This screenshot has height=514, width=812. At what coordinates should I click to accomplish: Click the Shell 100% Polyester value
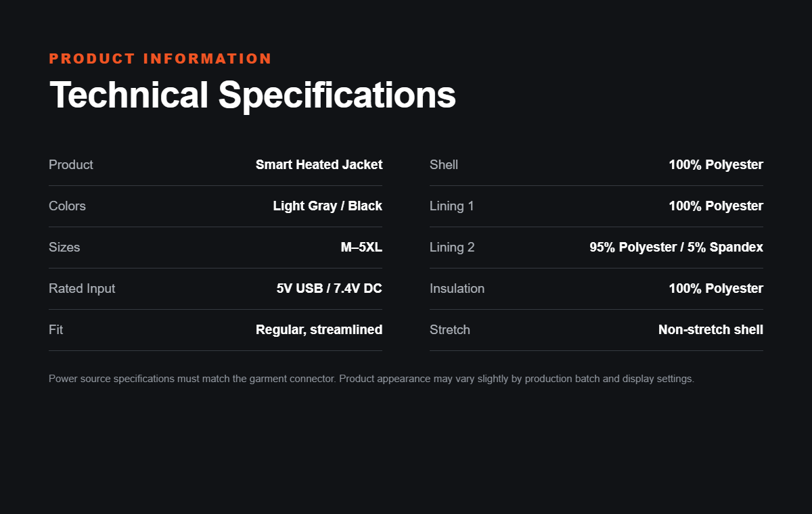click(x=716, y=164)
